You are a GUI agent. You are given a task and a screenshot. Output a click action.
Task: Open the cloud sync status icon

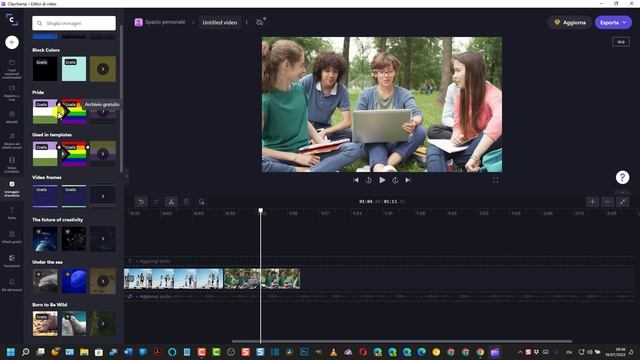coord(260,22)
